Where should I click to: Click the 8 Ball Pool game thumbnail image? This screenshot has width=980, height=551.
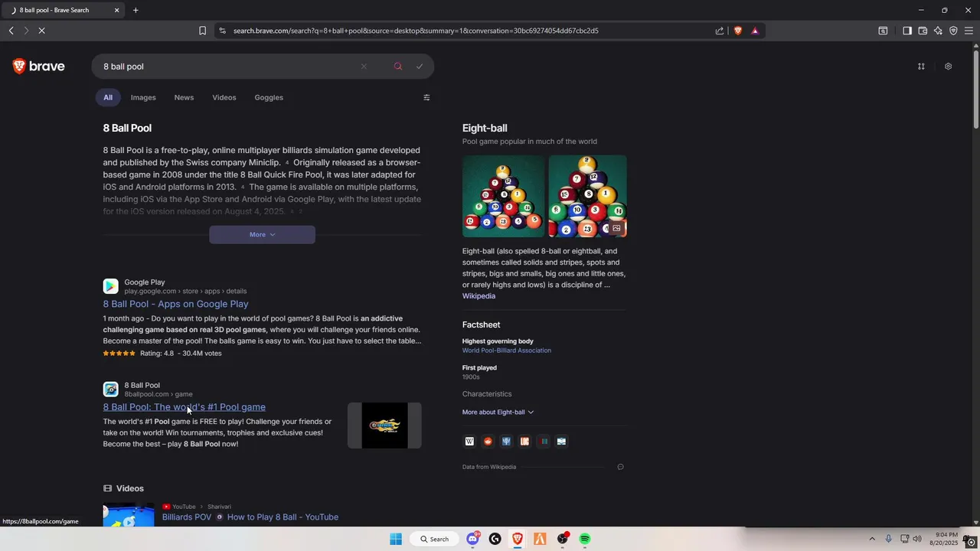tap(384, 425)
